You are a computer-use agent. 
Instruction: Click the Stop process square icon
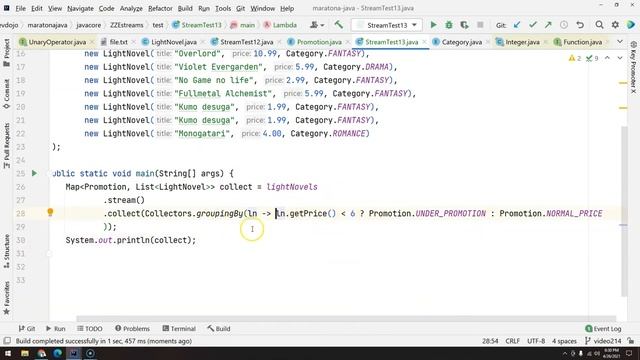coord(480,25)
